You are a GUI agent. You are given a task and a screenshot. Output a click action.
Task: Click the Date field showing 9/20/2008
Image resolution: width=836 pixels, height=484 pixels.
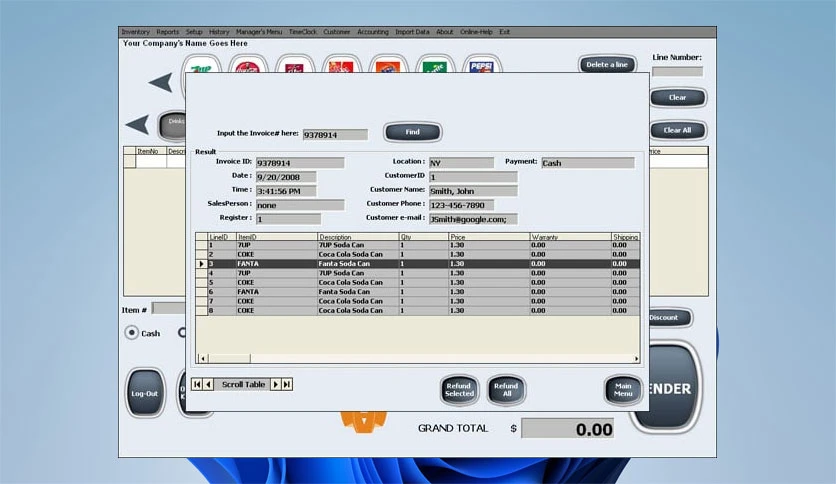[x=286, y=176]
